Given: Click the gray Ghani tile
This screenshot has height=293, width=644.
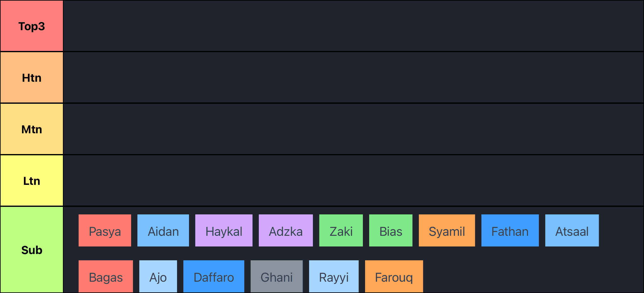Looking at the screenshot, I should (276, 276).
